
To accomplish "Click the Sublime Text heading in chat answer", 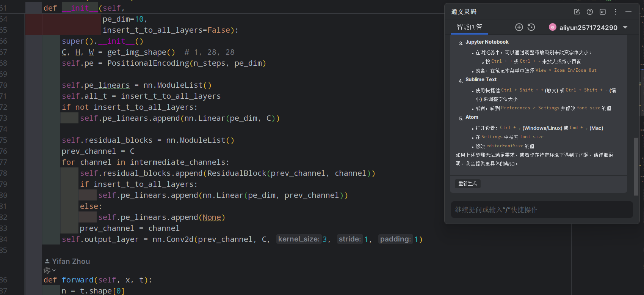I will [481, 79].
